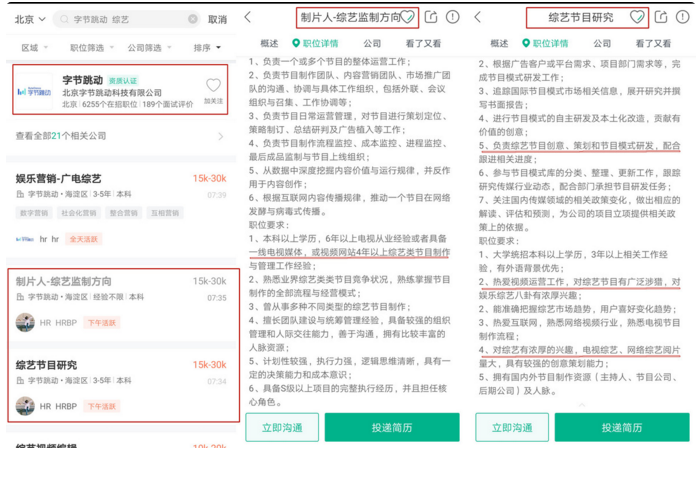Switch to 看了又看 tab in 制片人 page
696x478 pixels.
423,43
